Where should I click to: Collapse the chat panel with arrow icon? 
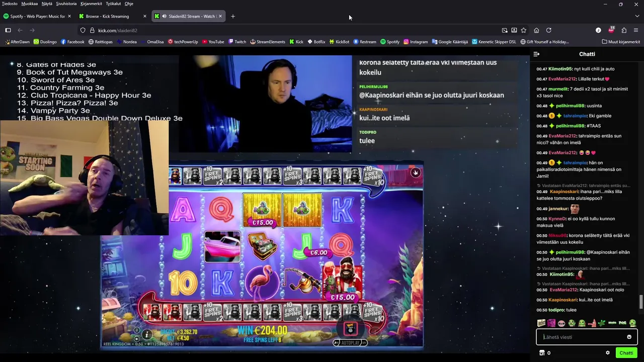coord(536,54)
